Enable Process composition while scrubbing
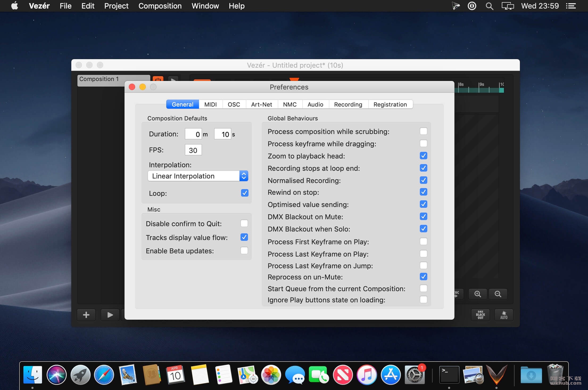Screen dimensions: 588x390 (423, 131)
